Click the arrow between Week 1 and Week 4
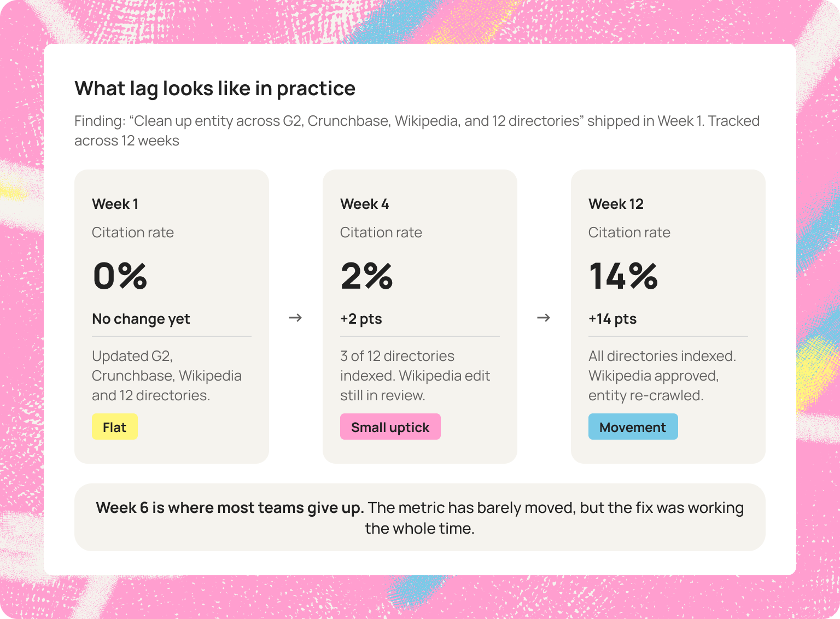Image resolution: width=840 pixels, height=619 pixels. click(295, 318)
